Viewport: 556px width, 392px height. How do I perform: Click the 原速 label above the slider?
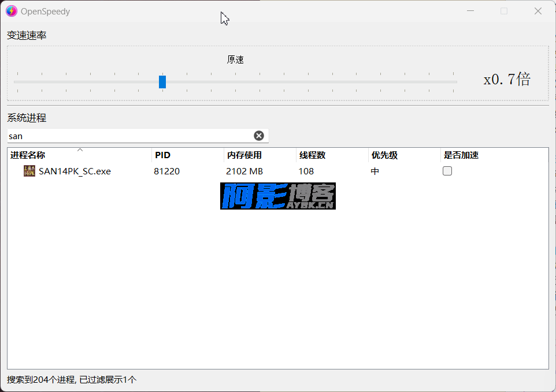point(235,60)
